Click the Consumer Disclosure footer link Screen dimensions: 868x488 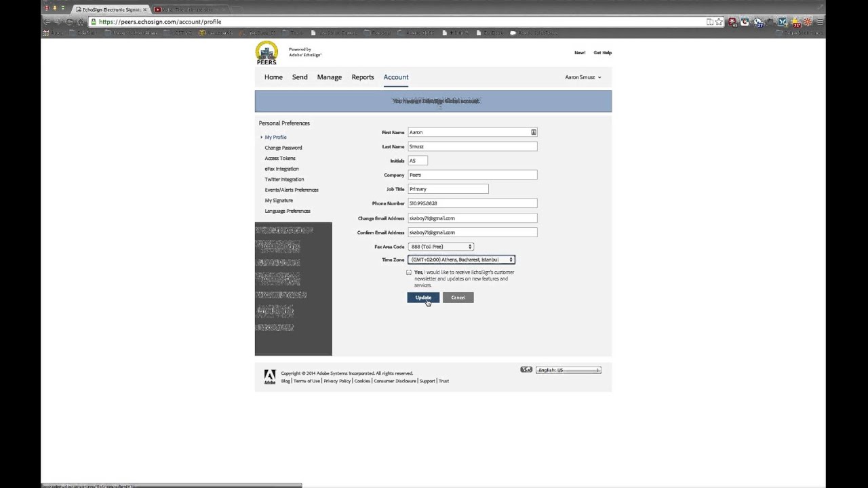tap(395, 381)
